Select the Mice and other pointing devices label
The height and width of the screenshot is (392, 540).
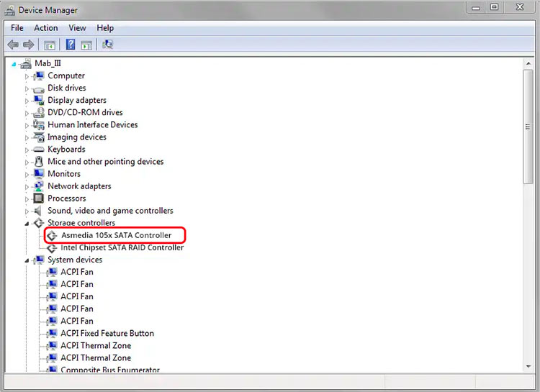[105, 161]
